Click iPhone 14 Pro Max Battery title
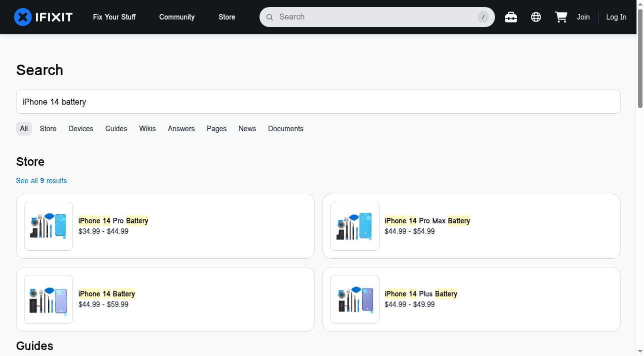The image size is (644, 356). point(427,221)
